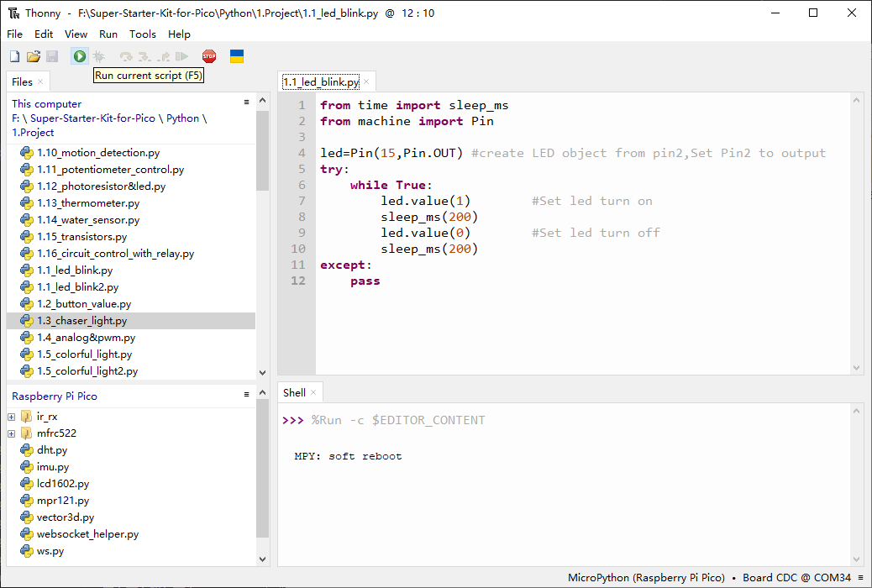
Task: Place cursor on line 12 pass statement
Action: (x=365, y=281)
